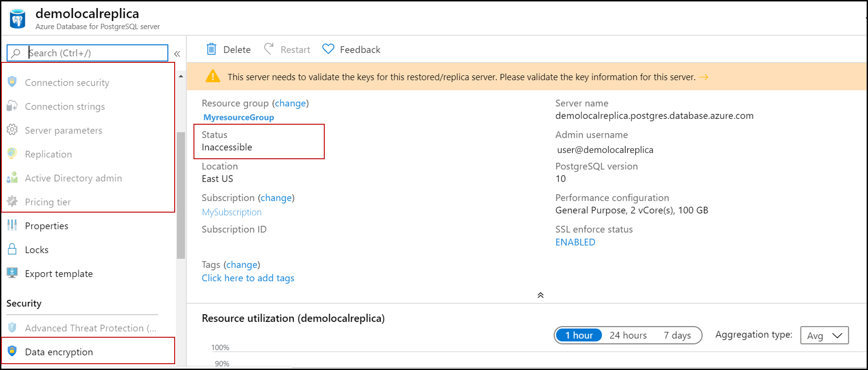Open the Aggregation type Avg dropdown
868x370 pixels.
[x=824, y=335]
